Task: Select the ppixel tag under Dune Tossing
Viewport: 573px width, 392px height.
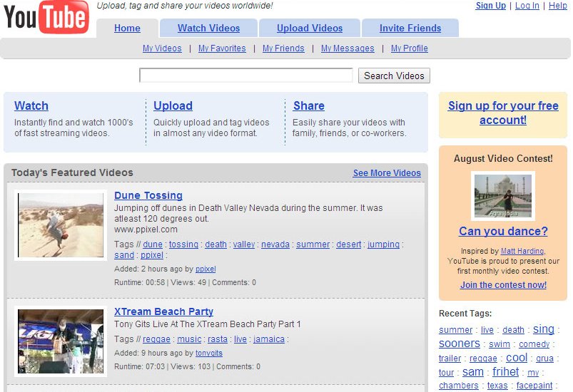Action: click(152, 255)
